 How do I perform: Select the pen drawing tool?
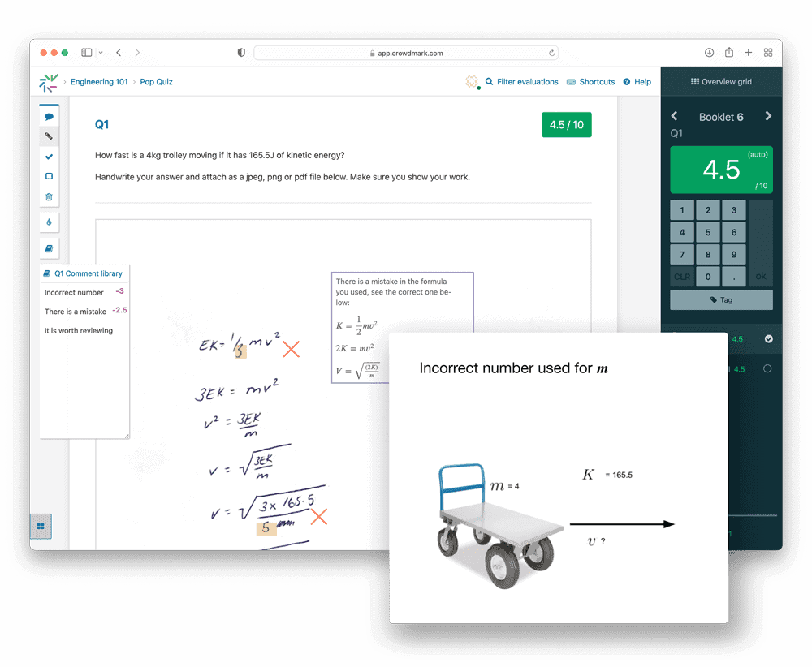[x=49, y=136]
